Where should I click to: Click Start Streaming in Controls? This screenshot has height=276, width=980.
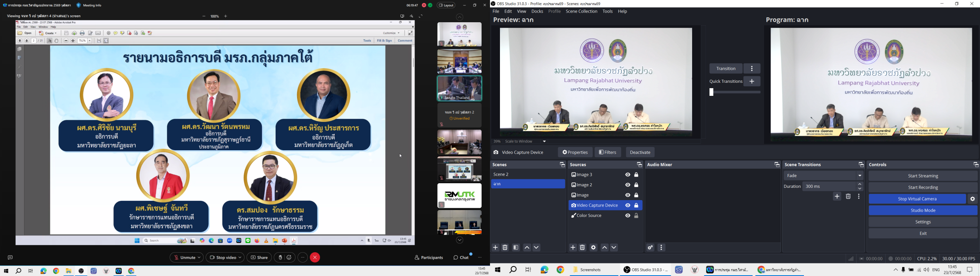click(923, 176)
